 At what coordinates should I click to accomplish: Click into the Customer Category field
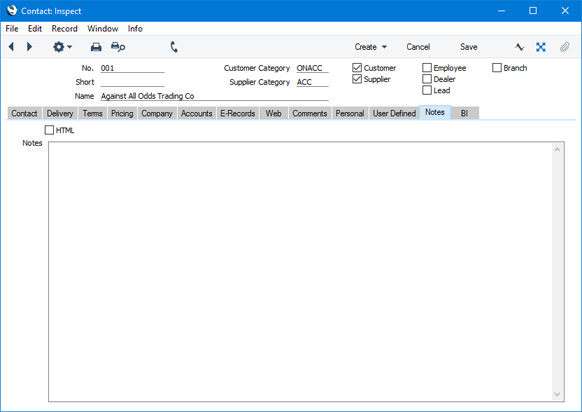(x=312, y=68)
